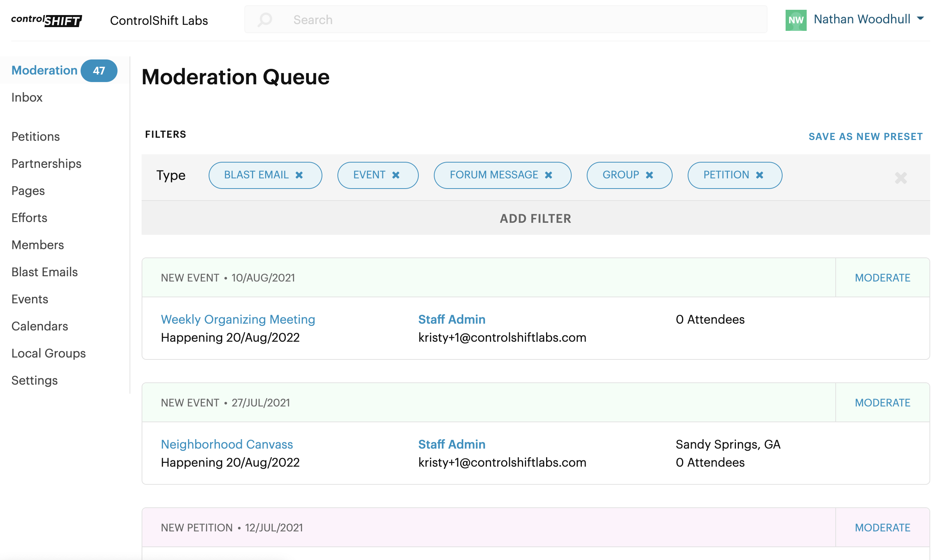The image size is (940, 560).
Task: Expand the ADD FILTER section
Action: click(535, 218)
